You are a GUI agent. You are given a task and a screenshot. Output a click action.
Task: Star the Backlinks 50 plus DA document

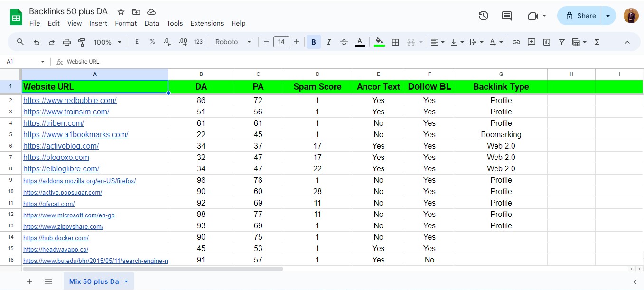click(121, 11)
